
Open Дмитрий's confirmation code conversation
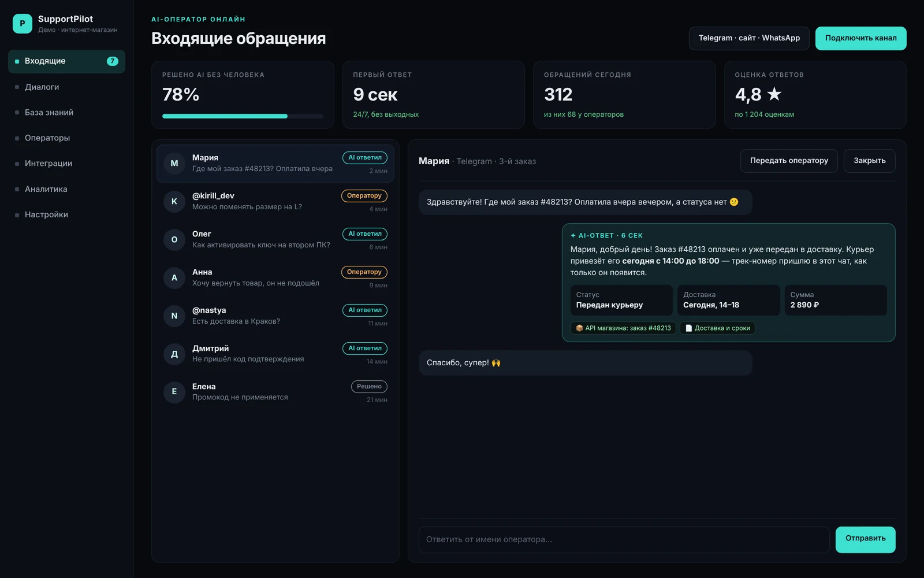(275, 354)
